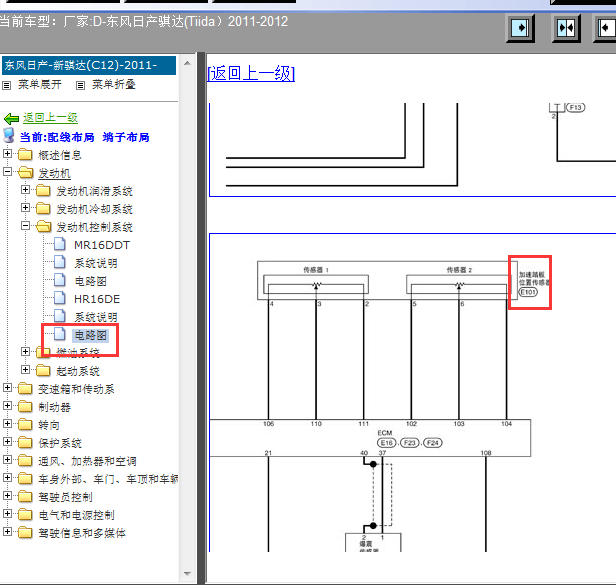This screenshot has width=616, height=585.
Task: Click the E101 connector label in diagram
Action: [528, 292]
